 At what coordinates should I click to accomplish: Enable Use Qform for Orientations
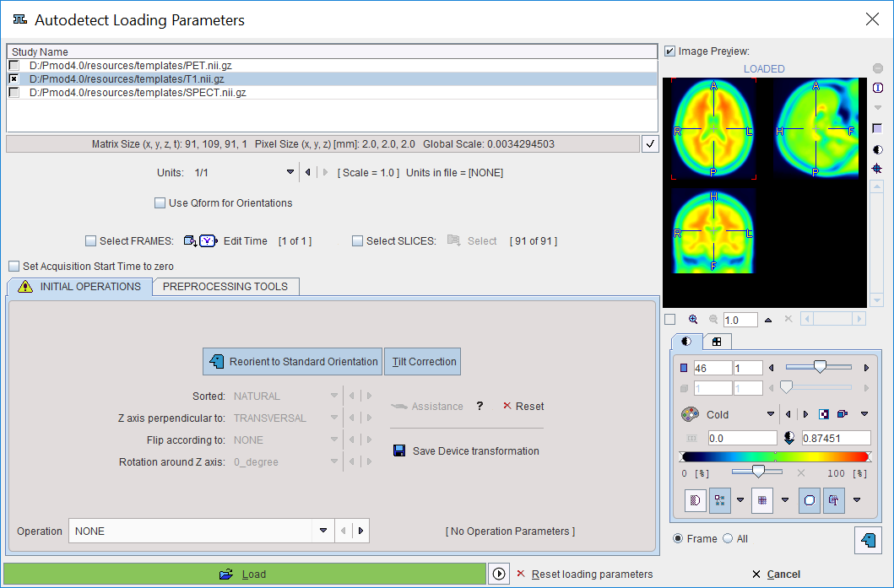tap(160, 202)
